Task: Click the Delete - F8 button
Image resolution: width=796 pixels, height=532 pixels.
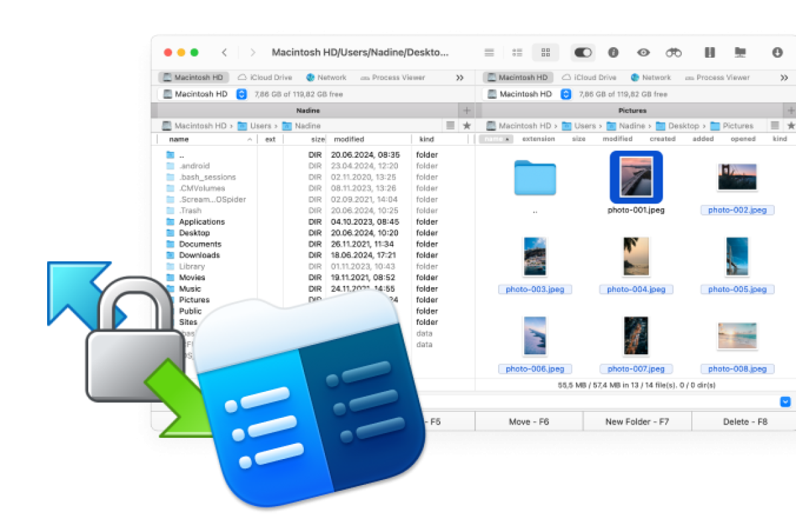Action: 744,422
